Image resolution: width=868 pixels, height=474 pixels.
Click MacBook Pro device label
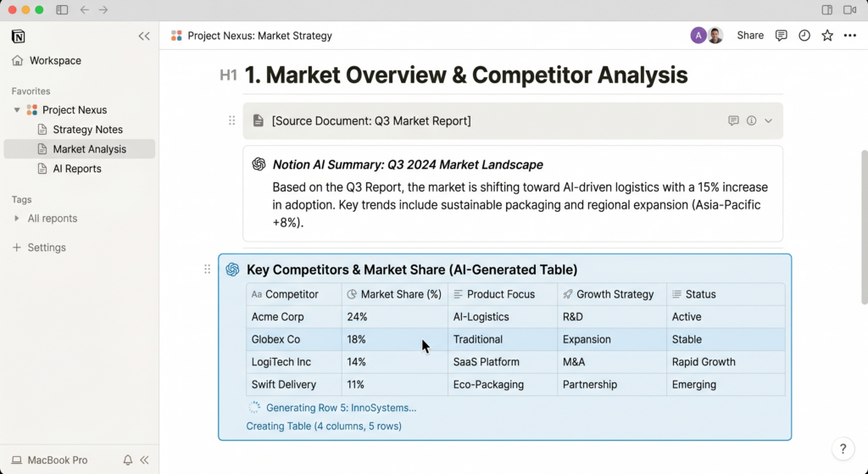pos(58,460)
